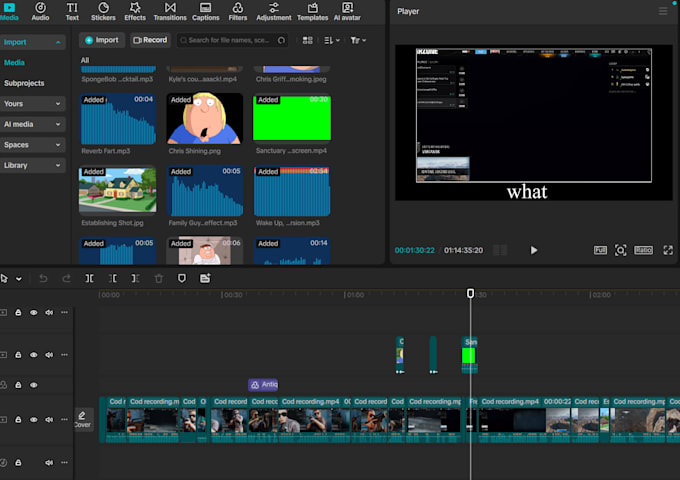Image resolution: width=680 pixels, height=480 pixels.
Task: Undo the last action
Action: coord(43,278)
